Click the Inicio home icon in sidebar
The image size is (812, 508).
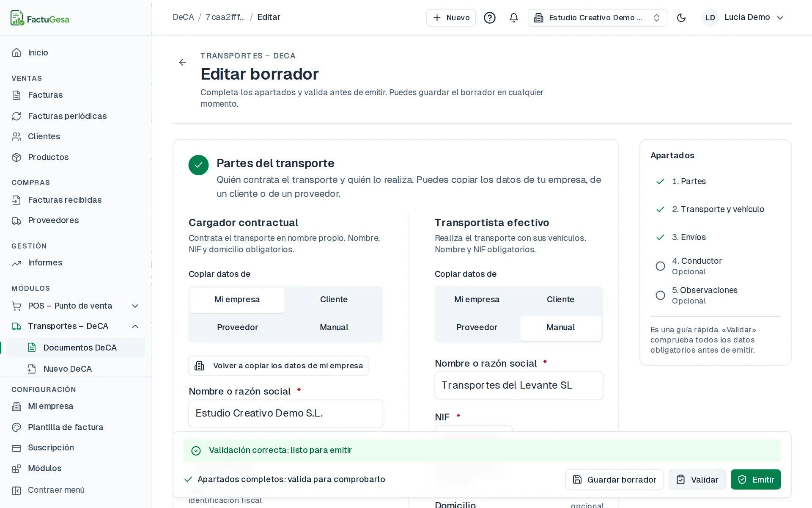coord(16,52)
